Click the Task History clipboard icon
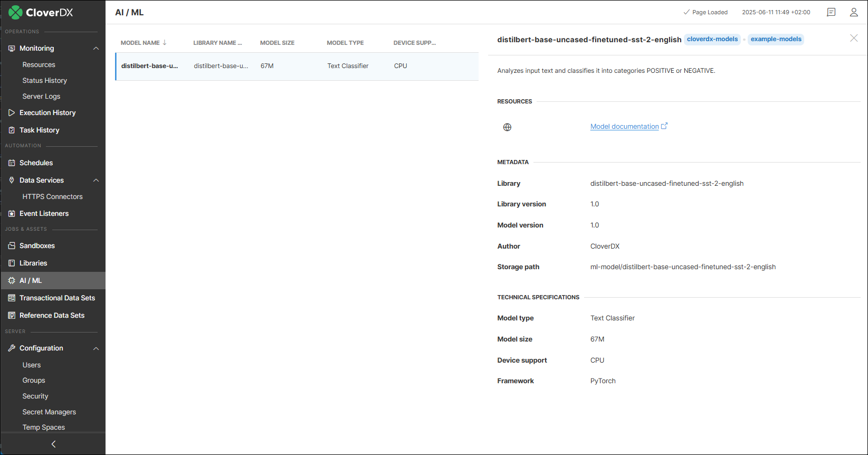The image size is (868, 455). (12, 130)
